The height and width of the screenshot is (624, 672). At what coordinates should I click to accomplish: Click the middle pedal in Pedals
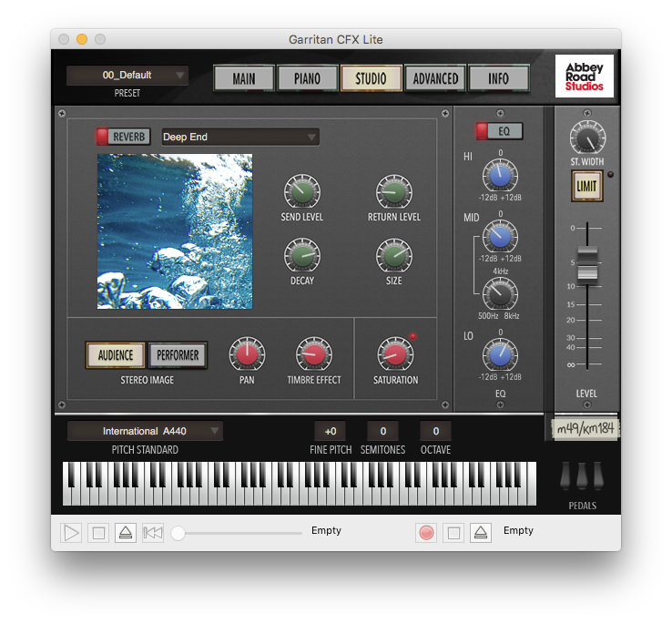pos(582,476)
